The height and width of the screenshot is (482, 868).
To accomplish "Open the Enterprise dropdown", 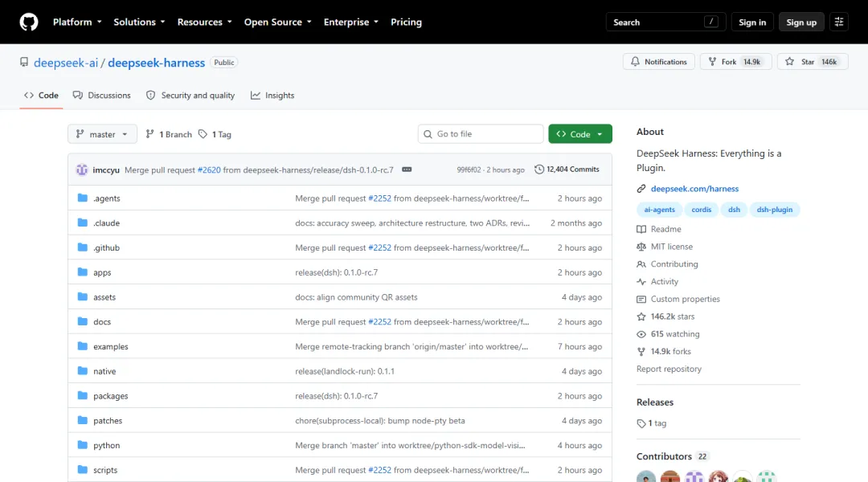I will 351,22.
